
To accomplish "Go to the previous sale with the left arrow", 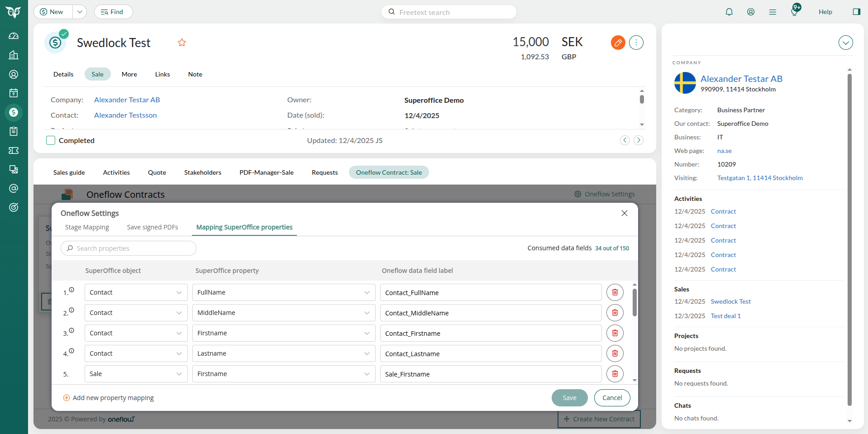I will [x=625, y=140].
